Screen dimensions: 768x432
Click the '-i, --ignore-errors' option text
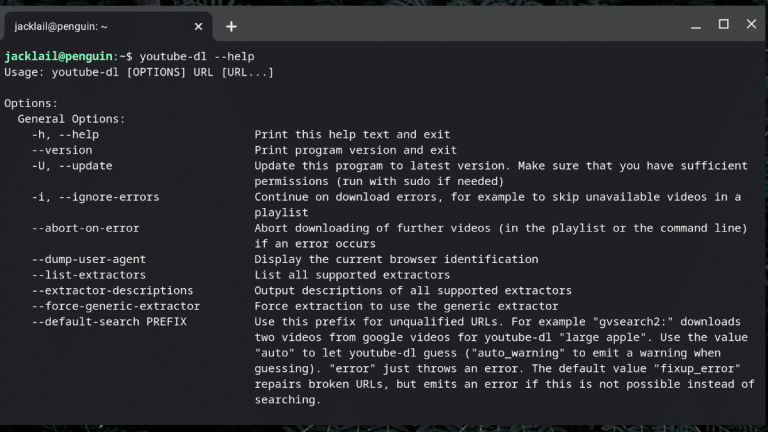(x=95, y=197)
